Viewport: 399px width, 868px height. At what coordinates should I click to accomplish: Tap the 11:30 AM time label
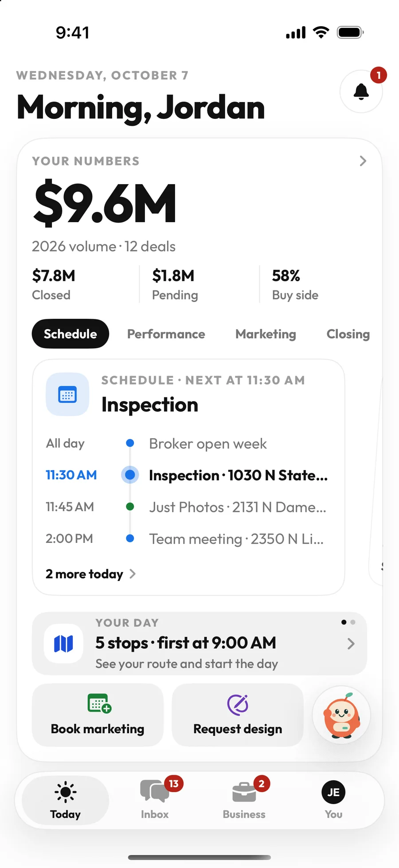click(71, 475)
